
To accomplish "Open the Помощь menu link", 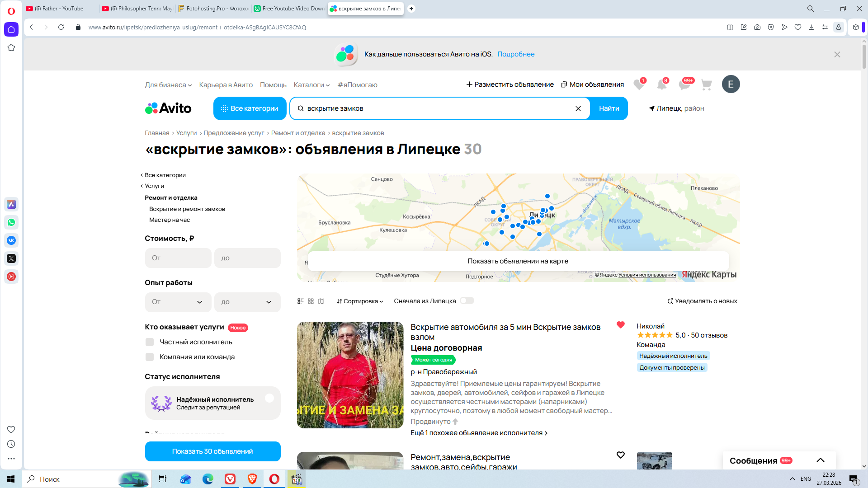I will click(273, 85).
